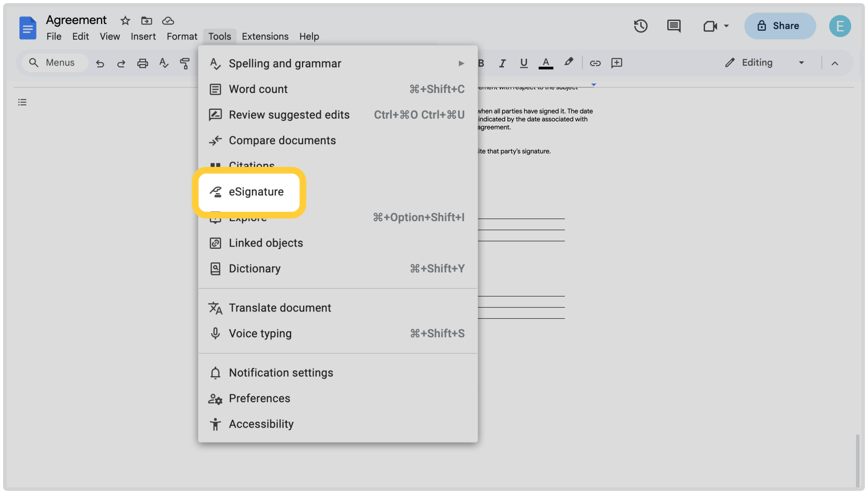The height and width of the screenshot is (494, 868).
Task: Star the Agreement document
Action: tap(125, 20)
